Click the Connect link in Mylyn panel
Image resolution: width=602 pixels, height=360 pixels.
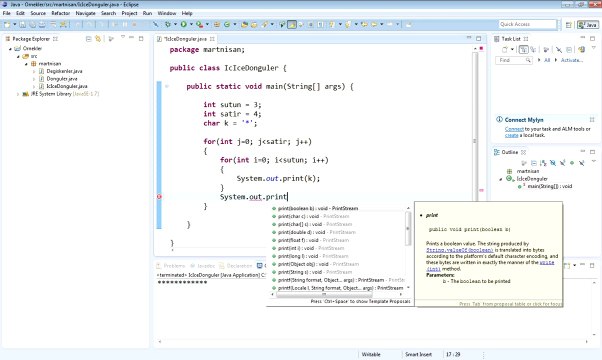(514, 129)
